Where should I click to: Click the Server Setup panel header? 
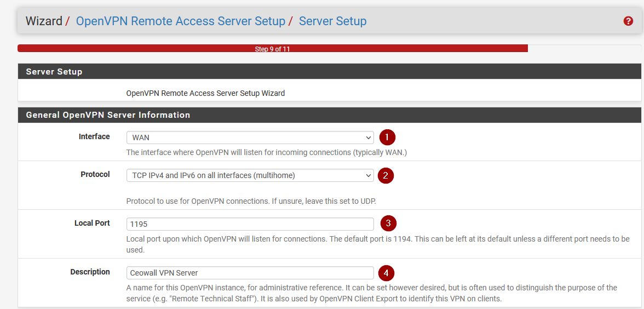point(54,72)
